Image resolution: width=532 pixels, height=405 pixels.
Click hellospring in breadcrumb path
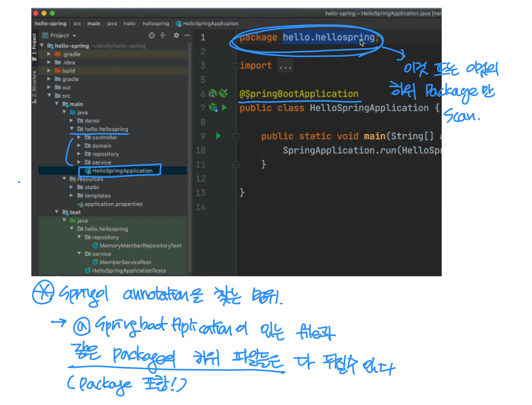point(156,24)
